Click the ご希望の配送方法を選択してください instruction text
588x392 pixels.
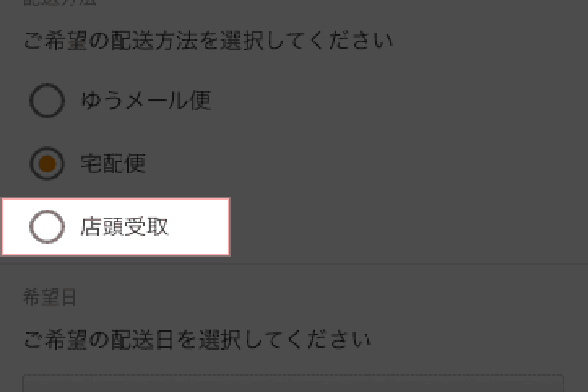point(209,40)
